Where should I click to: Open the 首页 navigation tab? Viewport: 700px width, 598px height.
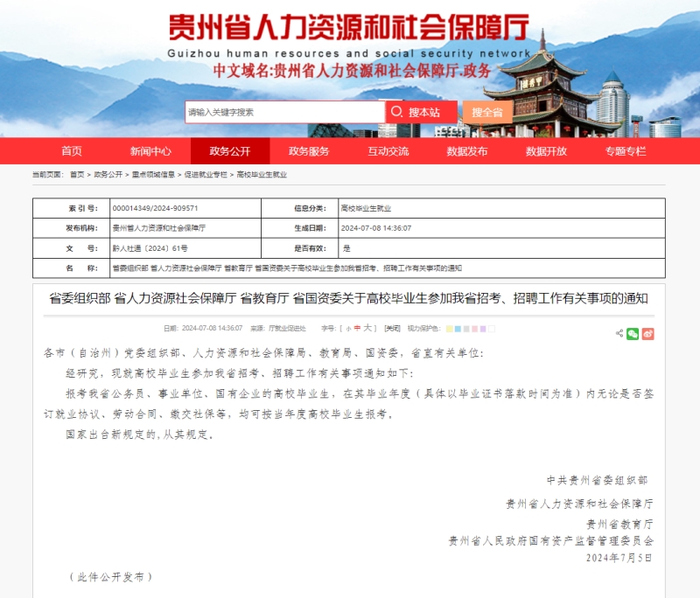click(x=72, y=150)
